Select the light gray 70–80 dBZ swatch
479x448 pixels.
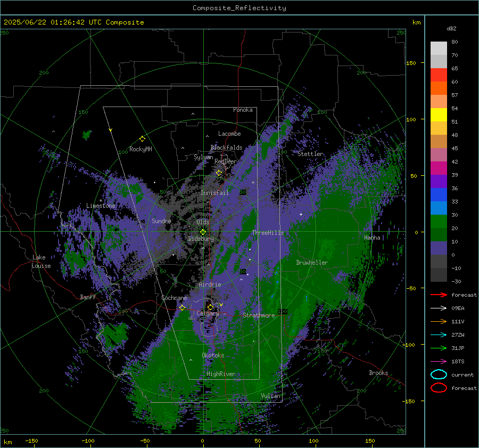click(439, 48)
